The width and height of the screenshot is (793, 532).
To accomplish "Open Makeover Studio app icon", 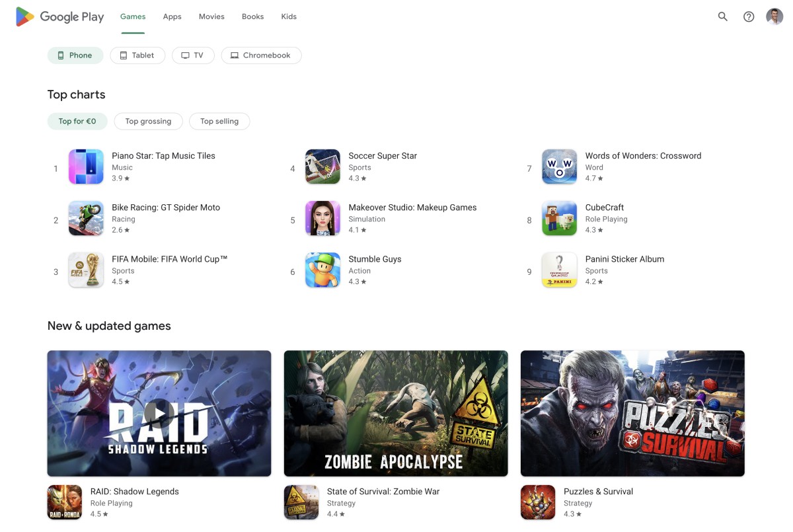I will [x=322, y=218].
